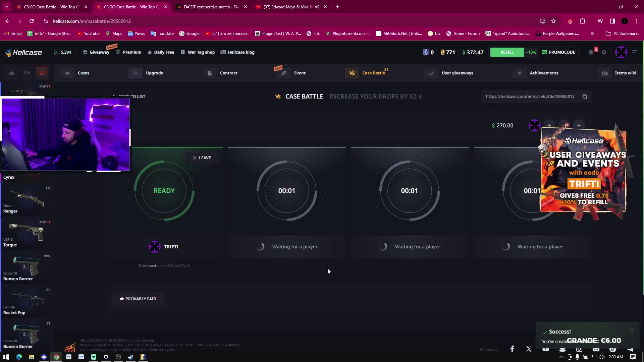Open All Bookmarks folder
644x362 pixels.
tap(622, 34)
